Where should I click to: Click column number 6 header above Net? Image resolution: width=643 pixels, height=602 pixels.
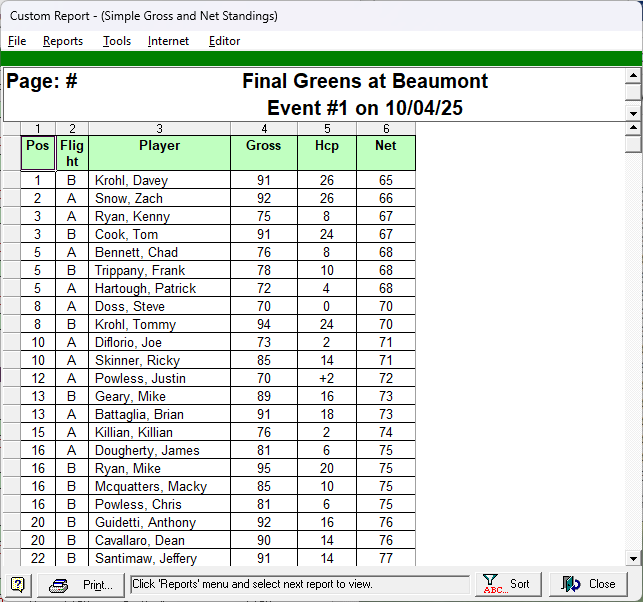point(386,128)
